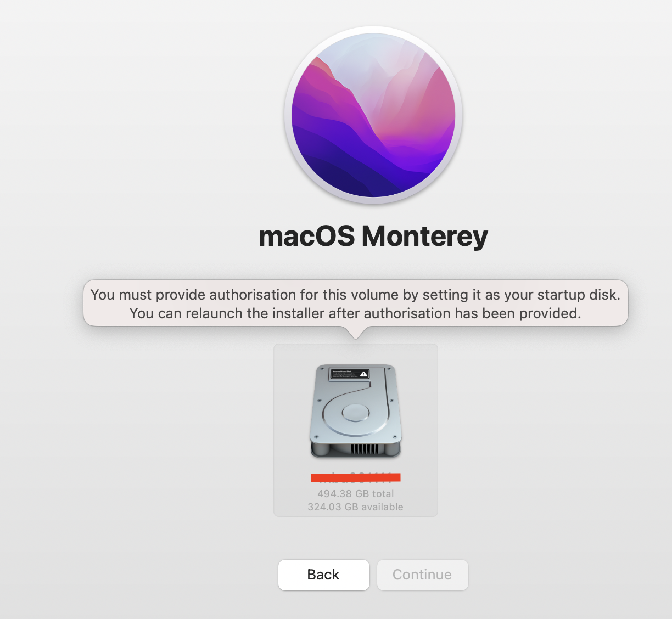The height and width of the screenshot is (619, 672).
Task: Click the 'You must provide authorisation' line
Action: [x=356, y=295]
